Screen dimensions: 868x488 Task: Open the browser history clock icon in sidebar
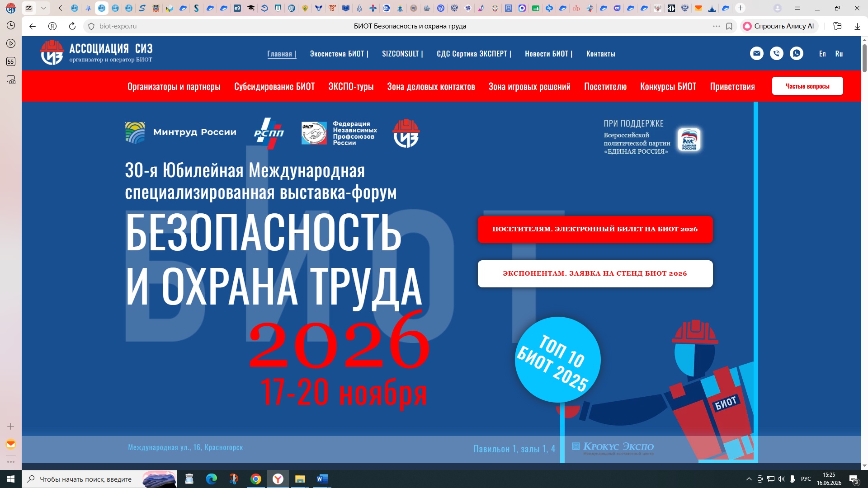tap(11, 26)
